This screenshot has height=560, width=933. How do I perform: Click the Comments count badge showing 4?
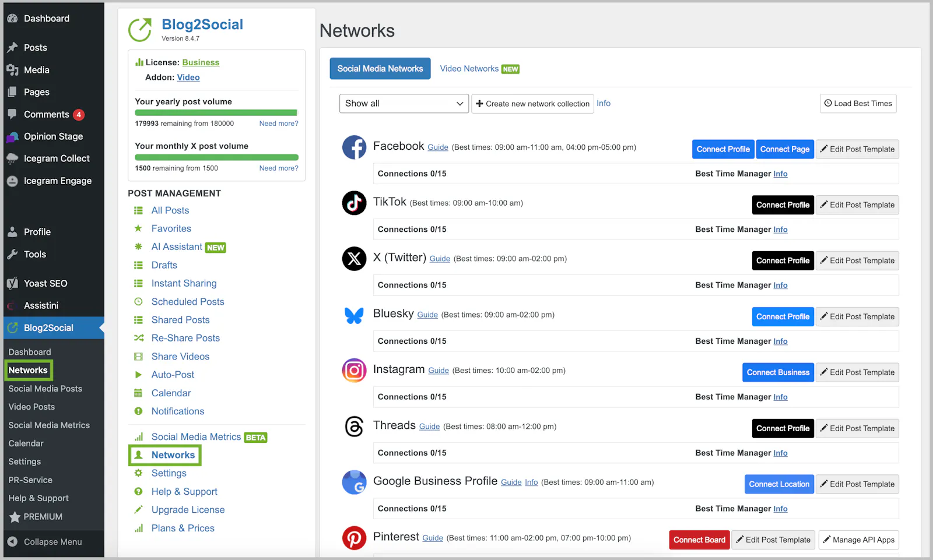point(79,115)
